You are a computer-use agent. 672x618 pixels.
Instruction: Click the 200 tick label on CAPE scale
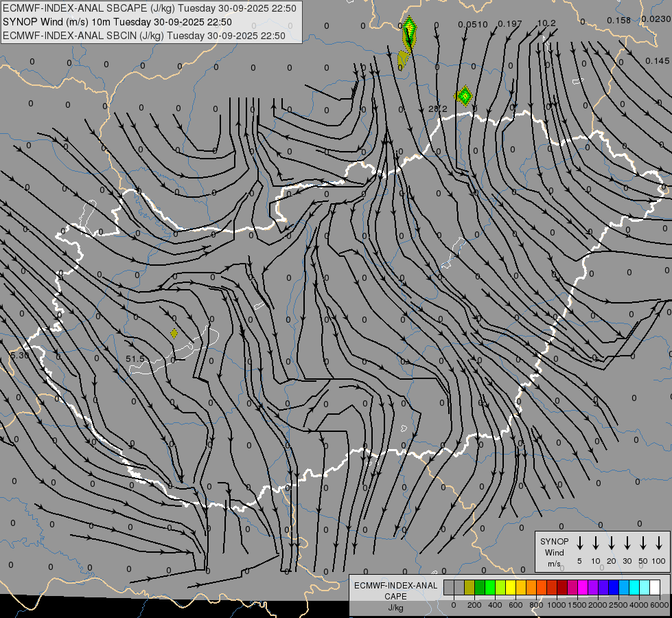point(474,605)
